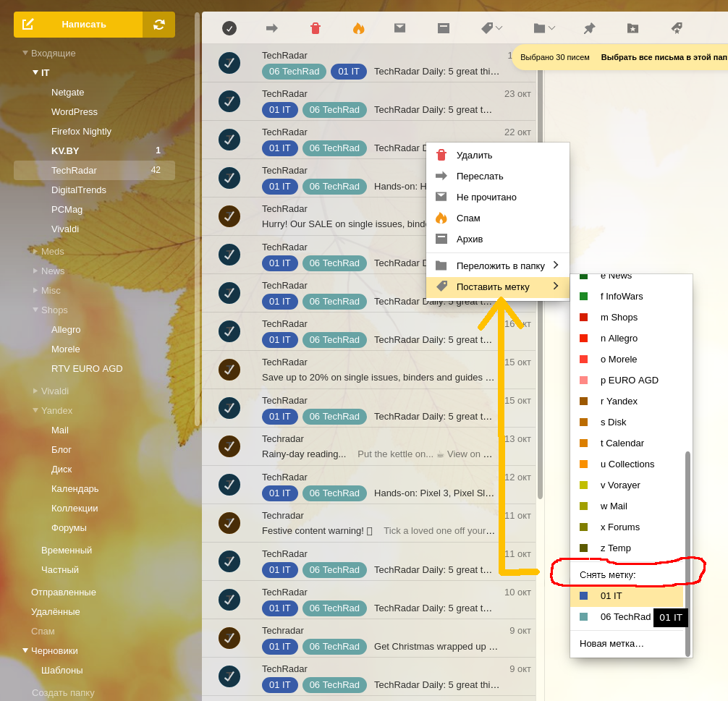This screenshot has height=701, width=728.
Task: Click the 01 IT tag on 23 окт message
Action: [x=279, y=110]
